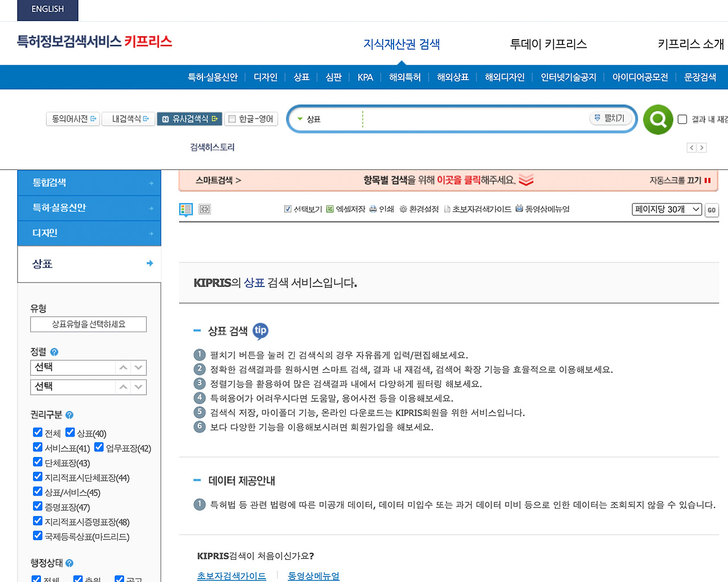Click the 인쇄 print option
The image size is (728, 582).
pos(382,209)
